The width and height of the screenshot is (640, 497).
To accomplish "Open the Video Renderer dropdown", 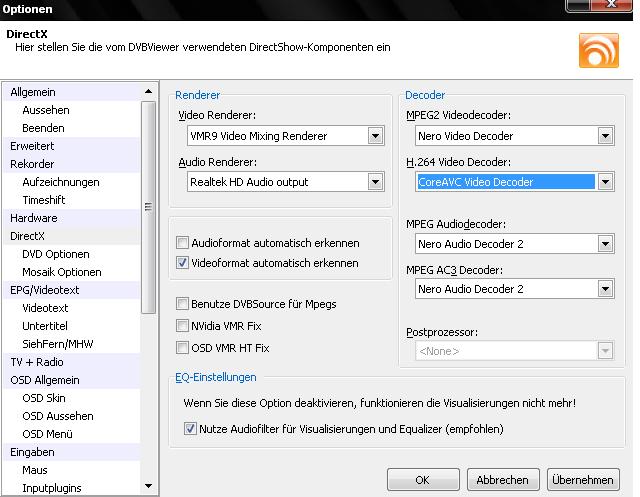I will tap(376, 136).
